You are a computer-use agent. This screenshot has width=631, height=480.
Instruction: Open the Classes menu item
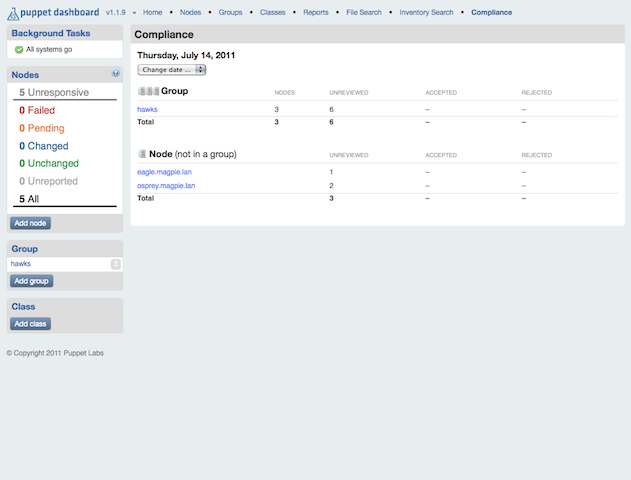(272, 12)
